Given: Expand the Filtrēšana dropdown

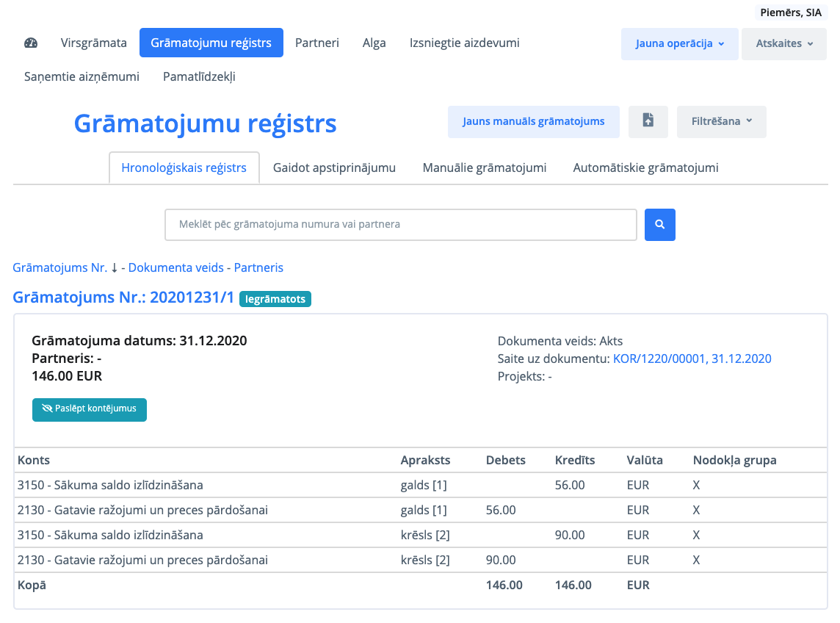Looking at the screenshot, I should pyautogui.click(x=721, y=121).
